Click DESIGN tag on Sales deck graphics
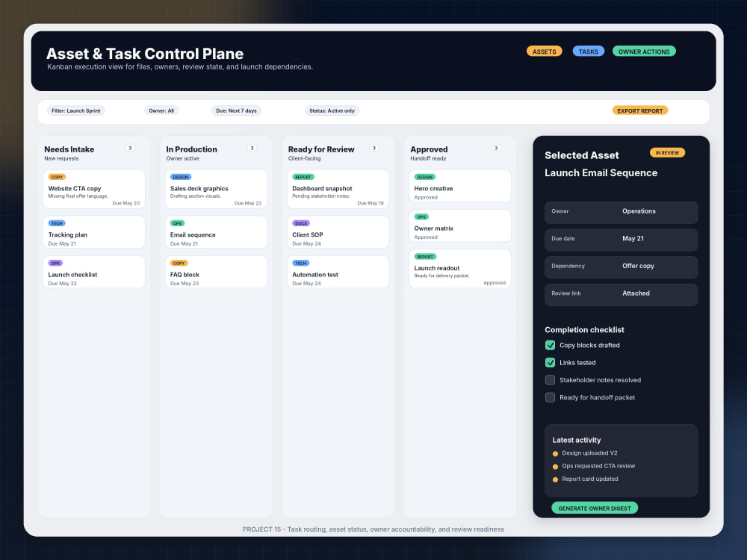747x560 pixels. [181, 177]
